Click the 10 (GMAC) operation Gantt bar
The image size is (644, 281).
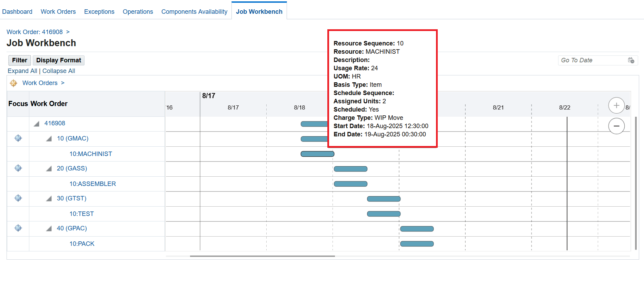(314, 139)
